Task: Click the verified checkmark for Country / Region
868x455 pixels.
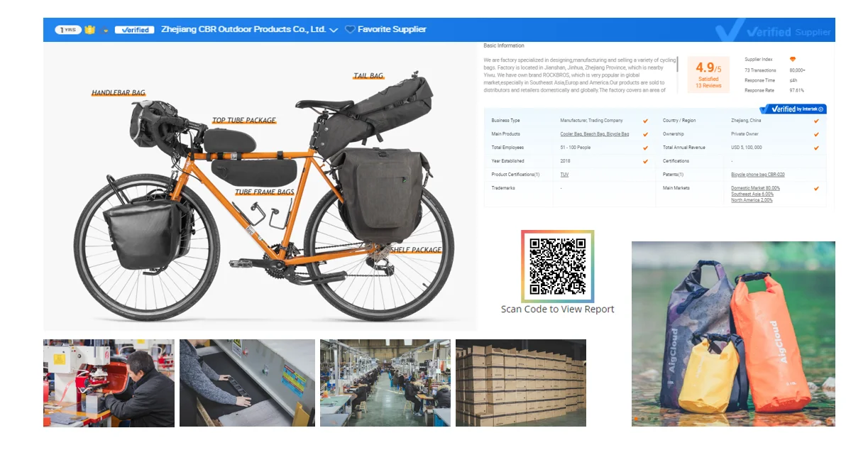Action: click(816, 121)
